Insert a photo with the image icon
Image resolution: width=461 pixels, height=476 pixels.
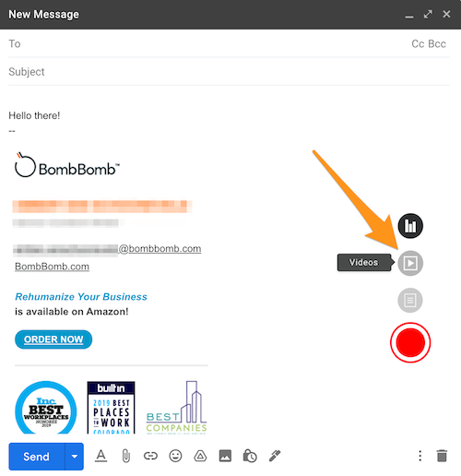pyautogui.click(x=225, y=456)
